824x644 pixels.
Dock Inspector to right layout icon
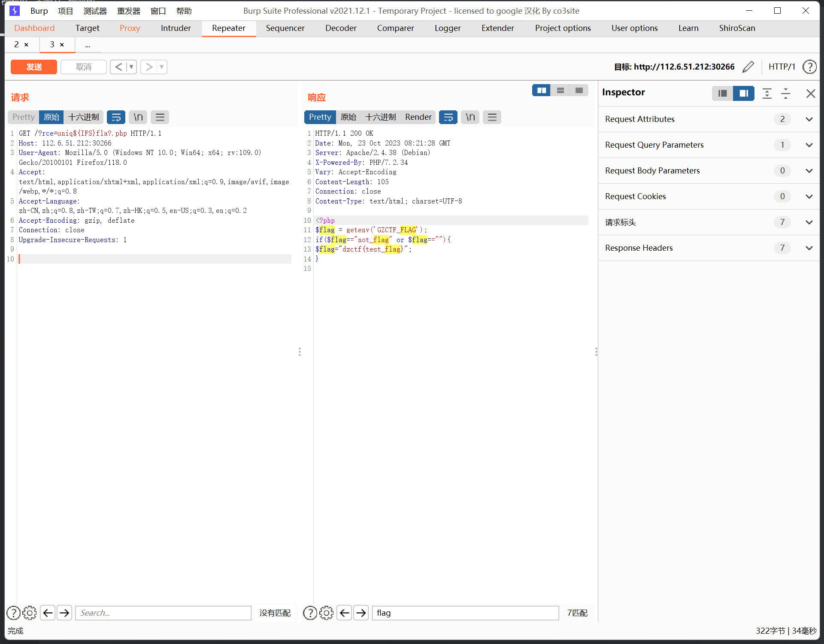[744, 93]
